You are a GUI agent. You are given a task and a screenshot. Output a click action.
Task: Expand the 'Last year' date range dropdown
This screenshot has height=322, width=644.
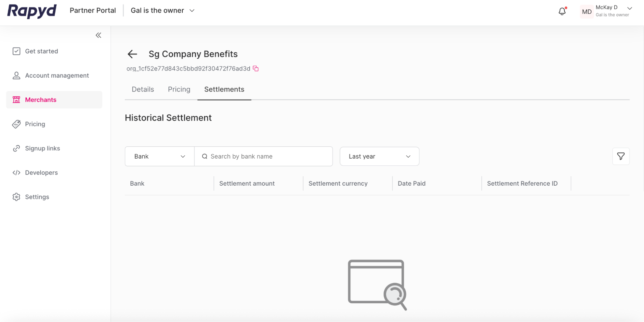click(x=379, y=156)
